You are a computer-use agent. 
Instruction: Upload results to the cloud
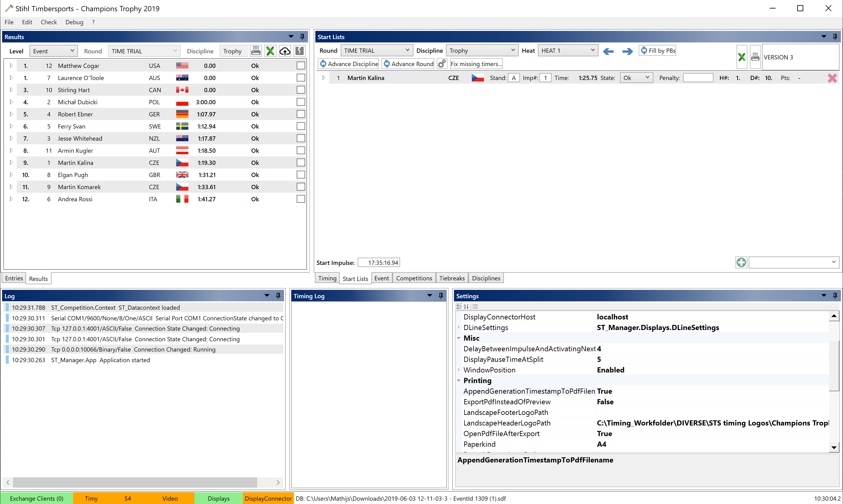pyautogui.click(x=285, y=51)
